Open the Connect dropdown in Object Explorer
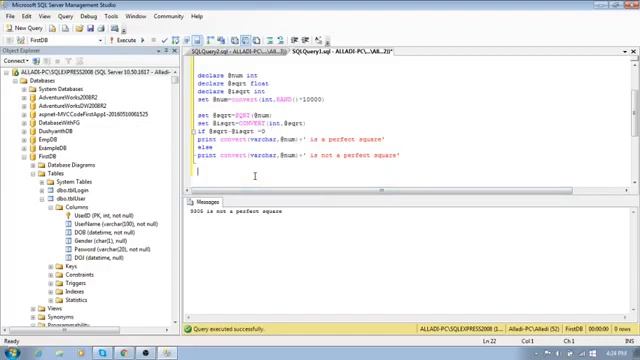The width and height of the screenshot is (640, 360). [16, 61]
